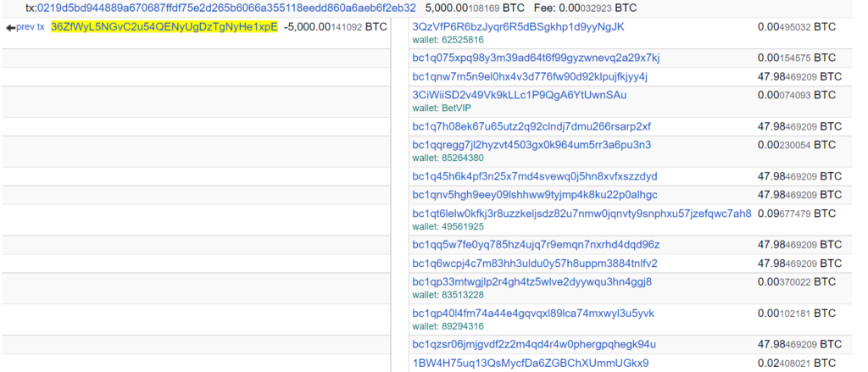
Task: Open address bc1q45h6k4pf3n25x7md4svewq0j5hn8xvfxszzdyd
Action: pos(535,176)
